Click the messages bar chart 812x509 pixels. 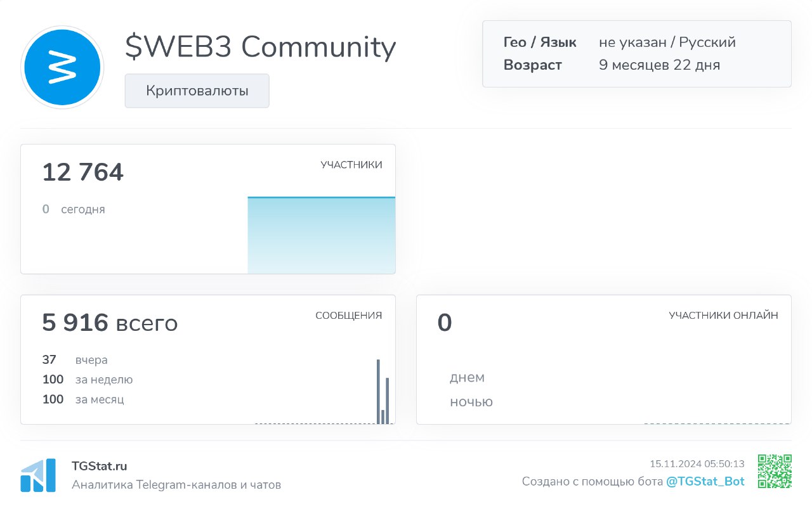tap(324, 391)
